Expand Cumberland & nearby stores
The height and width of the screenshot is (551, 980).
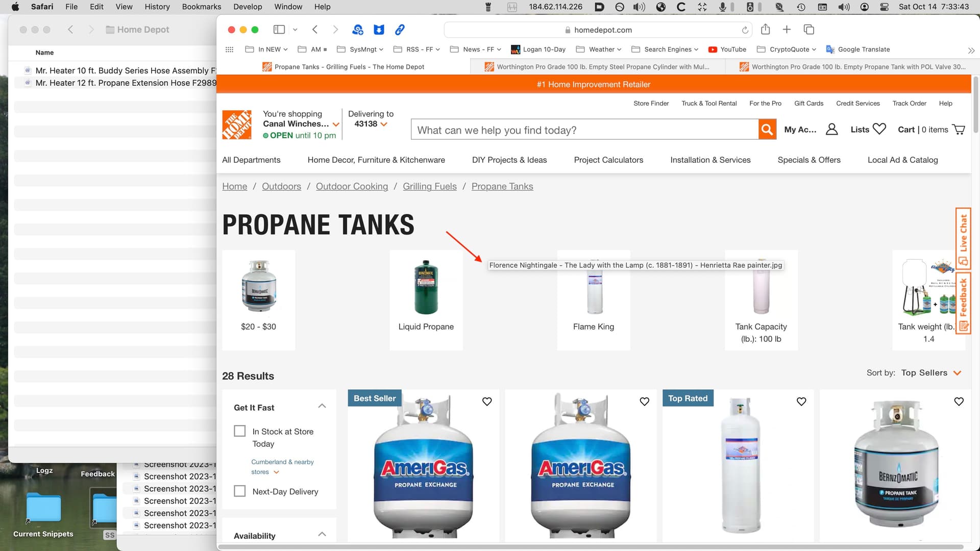pos(282,467)
